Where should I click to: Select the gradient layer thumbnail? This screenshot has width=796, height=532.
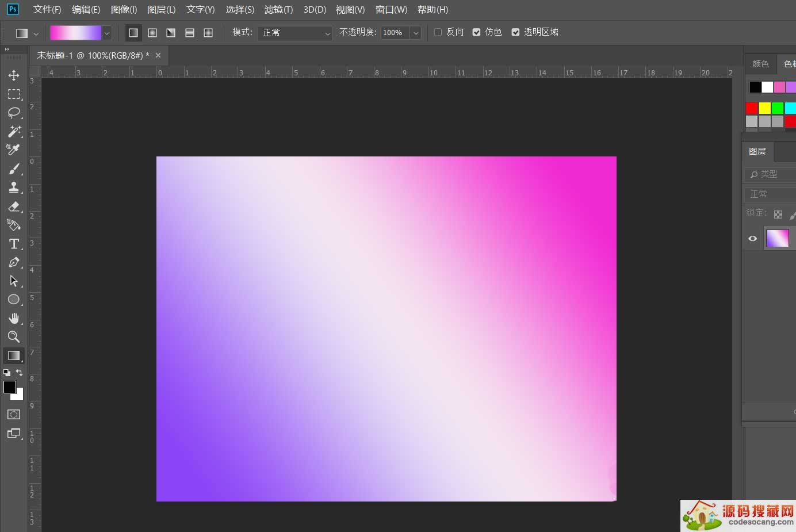point(778,238)
